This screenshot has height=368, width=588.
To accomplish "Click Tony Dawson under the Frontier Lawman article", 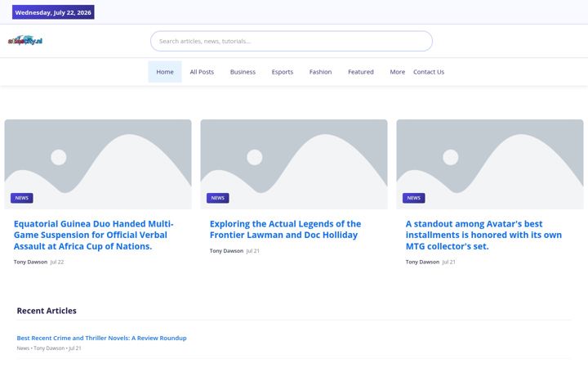I will point(226,251).
